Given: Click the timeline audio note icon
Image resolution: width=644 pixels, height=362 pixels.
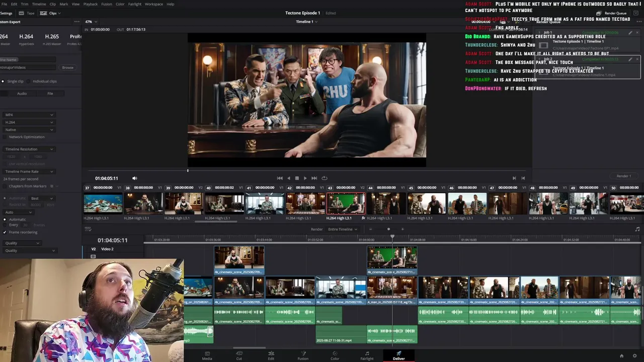Looking at the screenshot, I should pyautogui.click(x=637, y=229).
